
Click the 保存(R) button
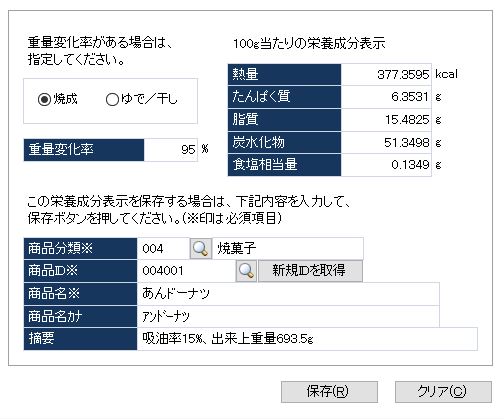tap(329, 392)
